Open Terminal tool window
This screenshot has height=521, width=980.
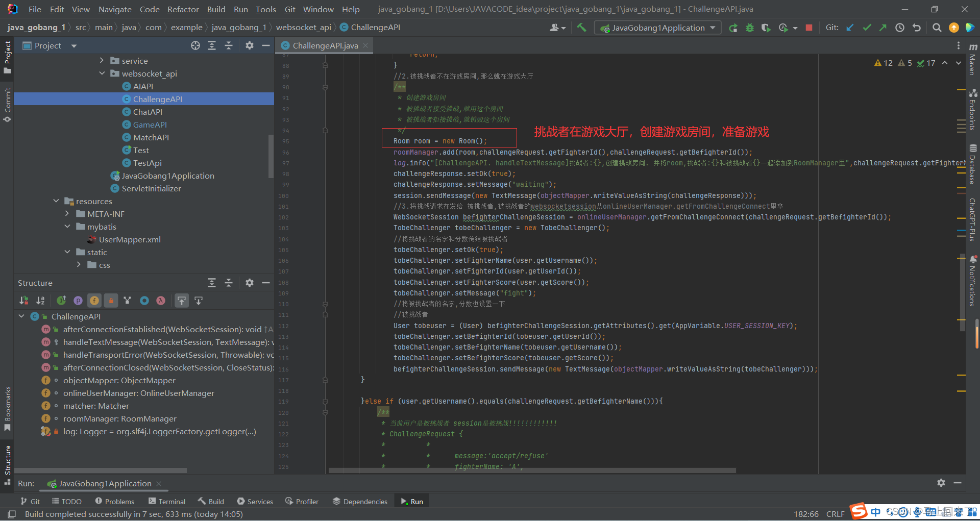point(167,502)
